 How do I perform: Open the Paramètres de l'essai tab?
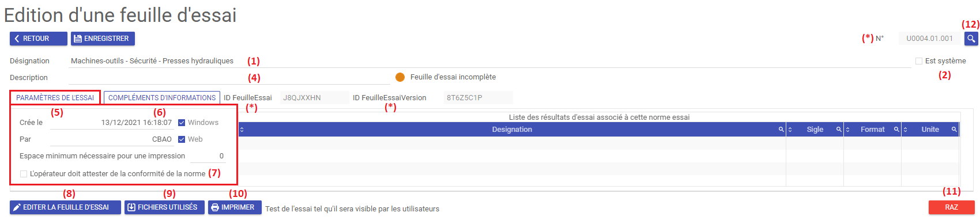click(x=55, y=98)
